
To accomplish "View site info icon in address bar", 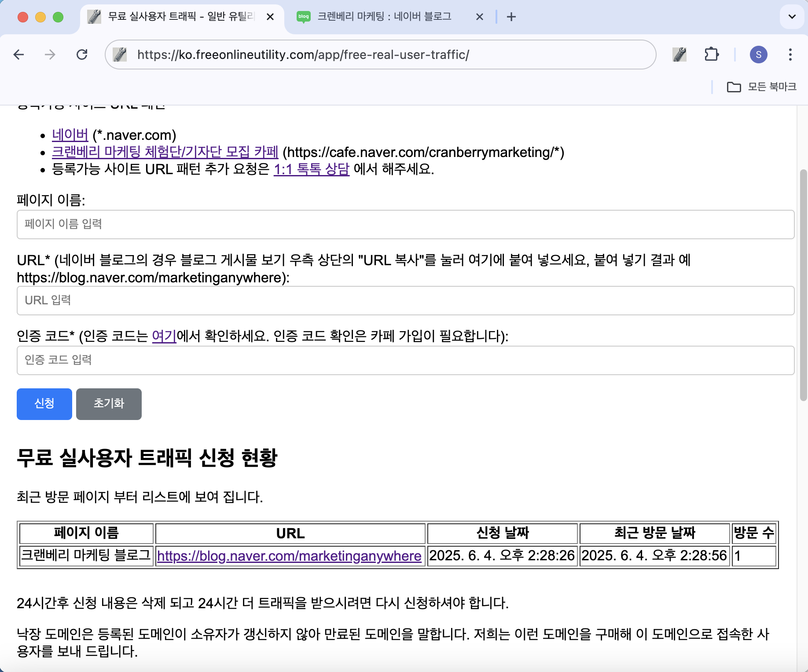I will (120, 55).
